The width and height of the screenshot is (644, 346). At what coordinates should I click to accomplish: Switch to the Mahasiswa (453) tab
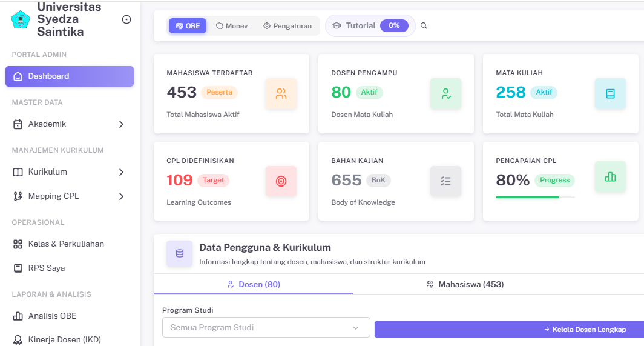click(465, 284)
